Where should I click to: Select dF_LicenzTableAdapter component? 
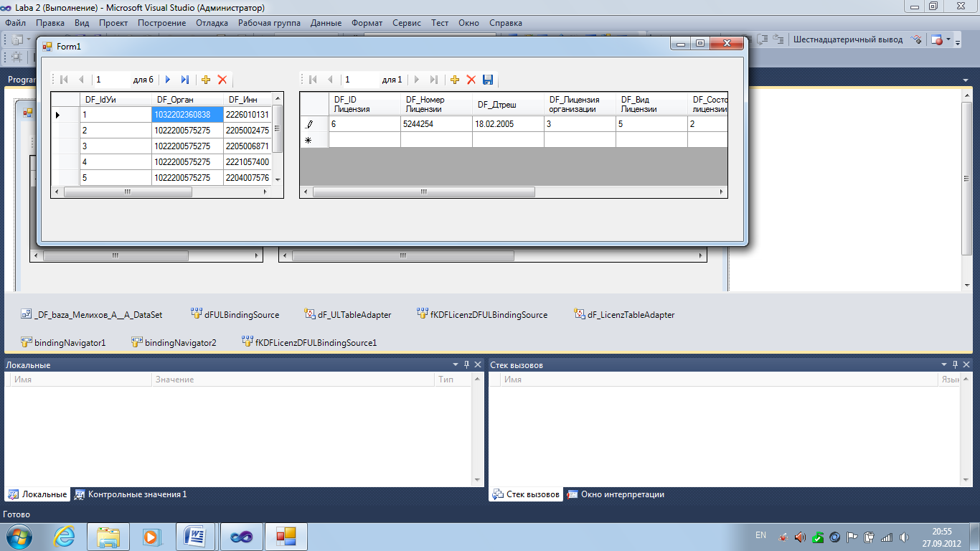coord(624,314)
